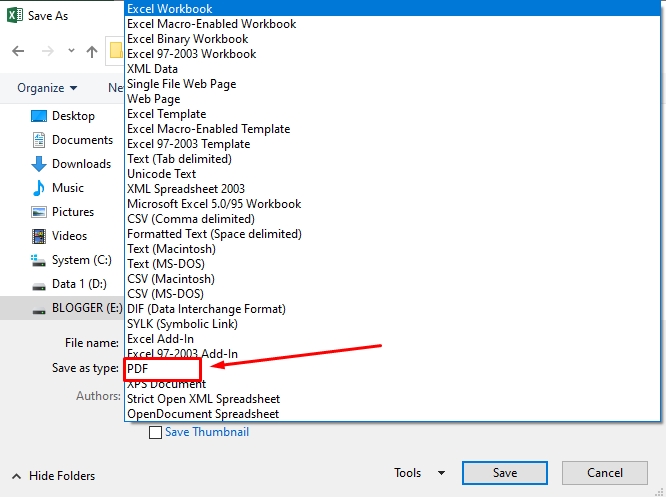Select CSV (Macintosh) file type

click(x=392, y=279)
